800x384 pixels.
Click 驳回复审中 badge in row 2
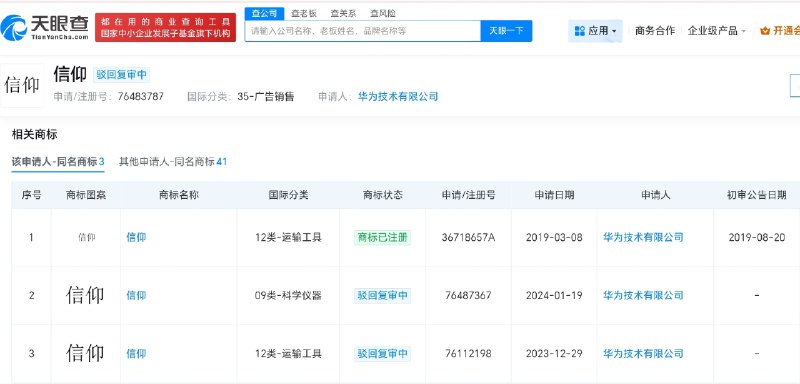point(383,295)
